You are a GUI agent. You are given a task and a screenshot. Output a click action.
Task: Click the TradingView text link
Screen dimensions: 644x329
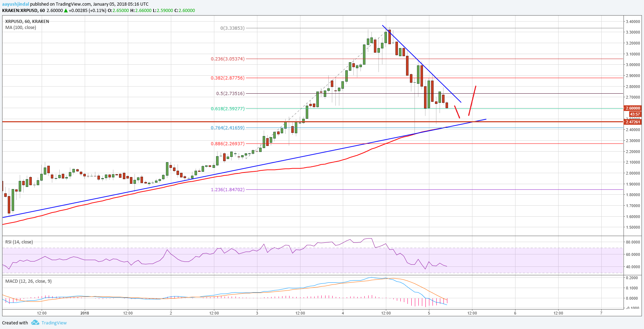tap(53, 323)
